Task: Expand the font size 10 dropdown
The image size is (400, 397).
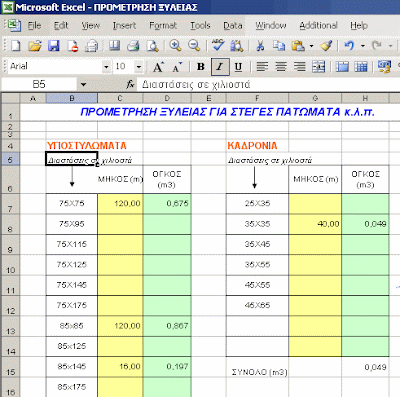Action: (x=139, y=67)
